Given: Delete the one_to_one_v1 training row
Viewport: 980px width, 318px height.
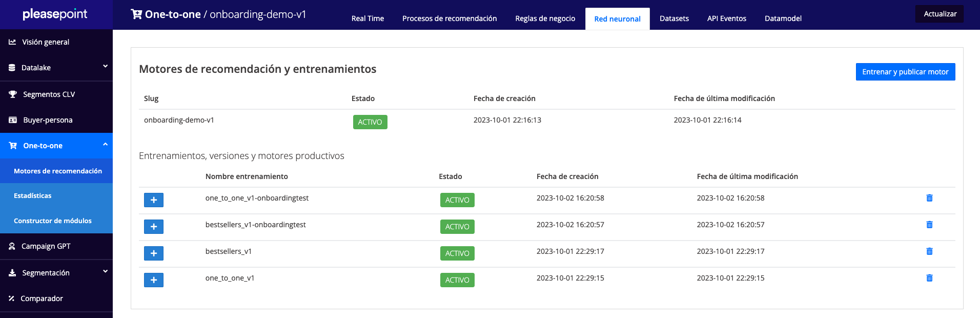Looking at the screenshot, I should pos(929,278).
